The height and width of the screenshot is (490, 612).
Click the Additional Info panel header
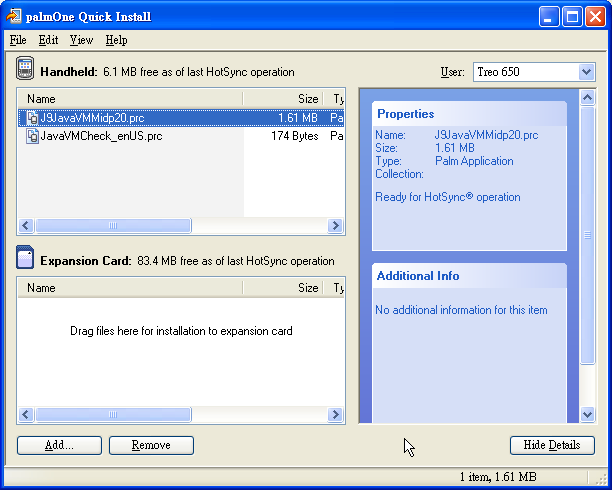(x=469, y=276)
